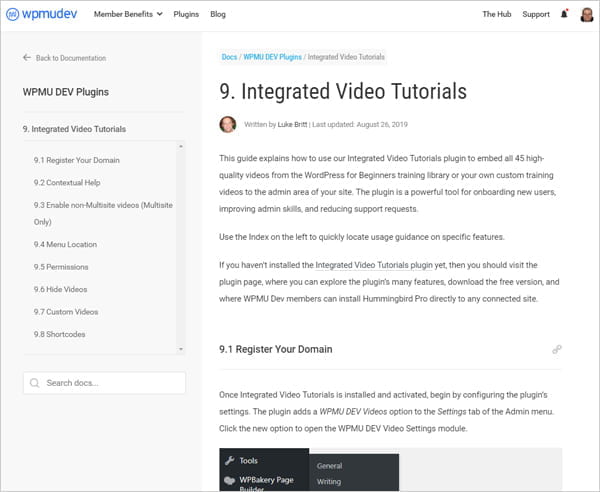The image size is (600, 492).
Task: Open the Support page
Action: click(536, 14)
